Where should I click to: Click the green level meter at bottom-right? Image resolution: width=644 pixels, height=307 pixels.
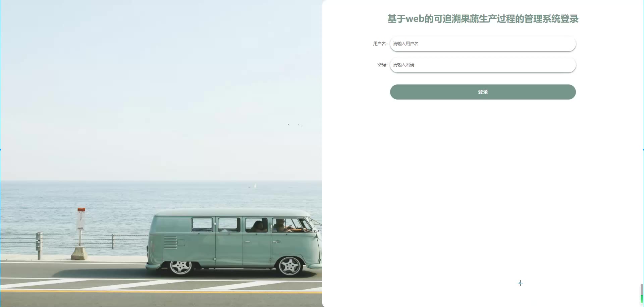642,299
